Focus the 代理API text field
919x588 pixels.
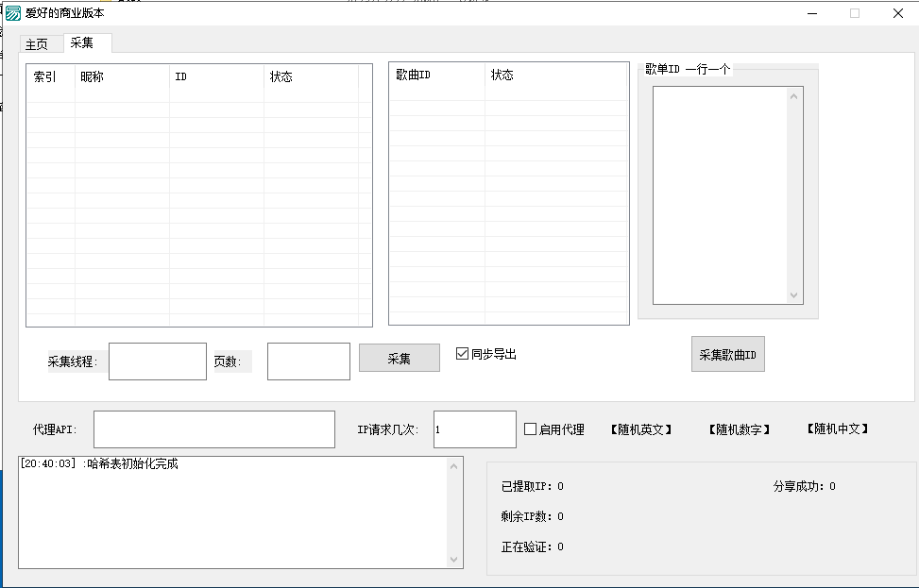[x=213, y=429]
